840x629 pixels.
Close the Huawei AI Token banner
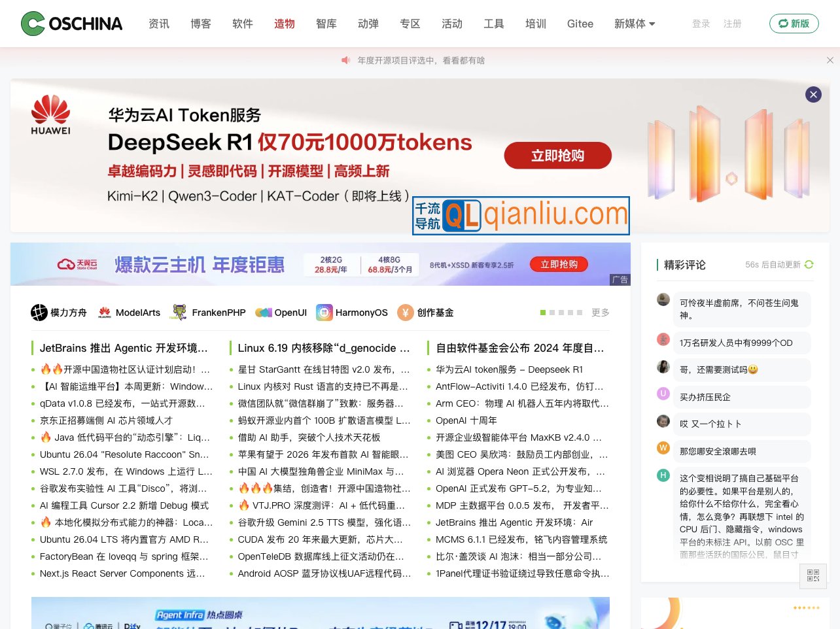813,94
